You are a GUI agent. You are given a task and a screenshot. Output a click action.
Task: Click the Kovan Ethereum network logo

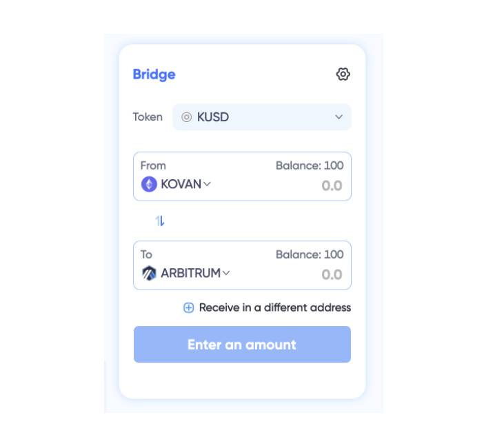click(149, 184)
